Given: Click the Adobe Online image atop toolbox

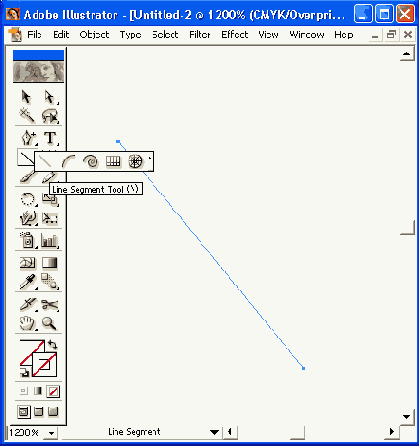Looking at the screenshot, I should coord(38,71).
